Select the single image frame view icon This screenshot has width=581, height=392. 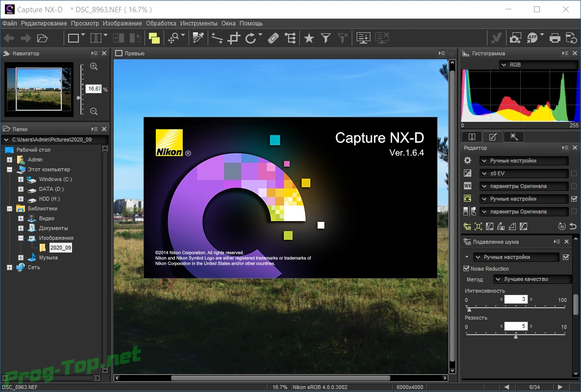(x=73, y=38)
